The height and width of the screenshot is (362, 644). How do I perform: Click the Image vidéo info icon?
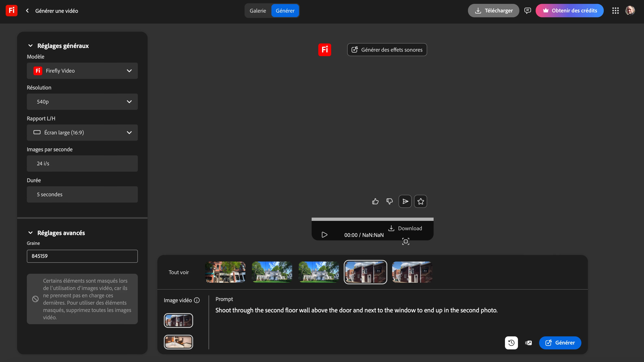[197, 300]
